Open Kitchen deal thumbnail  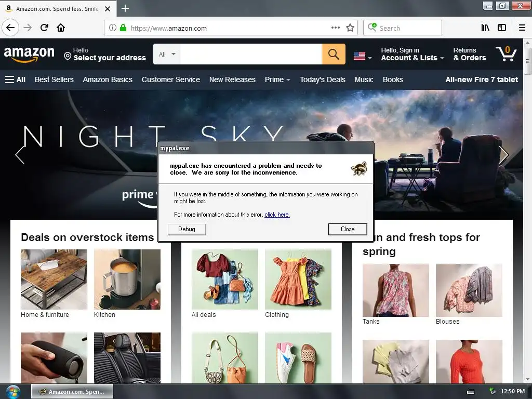coord(127,279)
